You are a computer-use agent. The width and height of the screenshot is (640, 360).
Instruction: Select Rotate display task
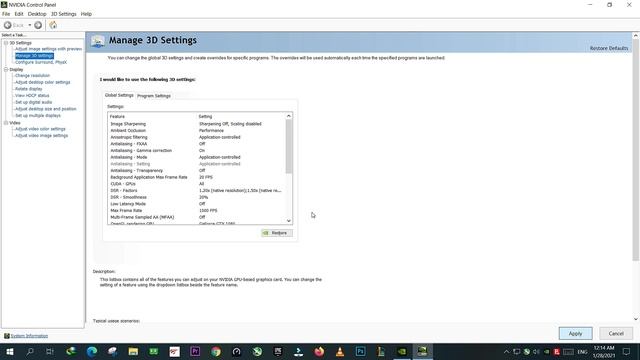click(x=29, y=89)
